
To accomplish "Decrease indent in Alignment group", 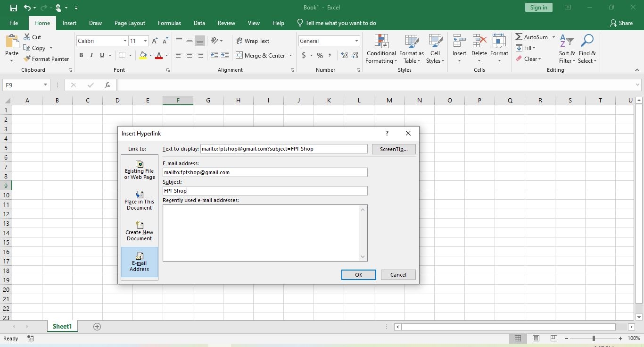I will tap(215, 55).
